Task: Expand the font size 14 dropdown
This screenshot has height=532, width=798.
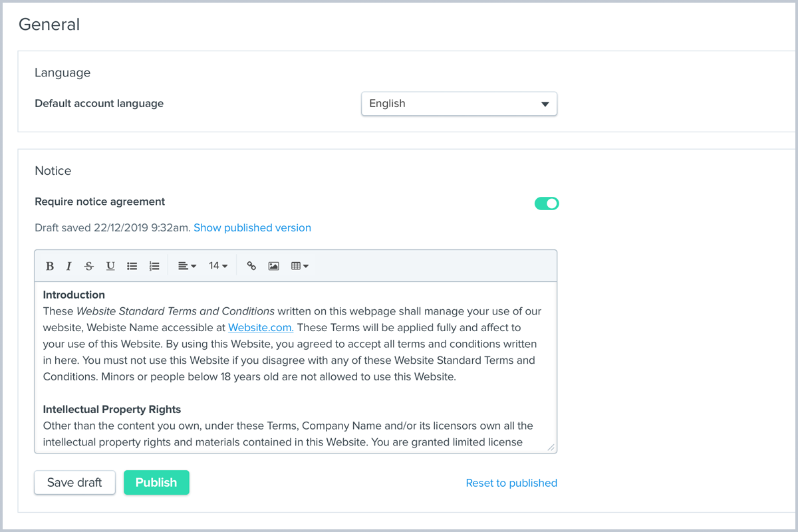Action: click(x=218, y=266)
